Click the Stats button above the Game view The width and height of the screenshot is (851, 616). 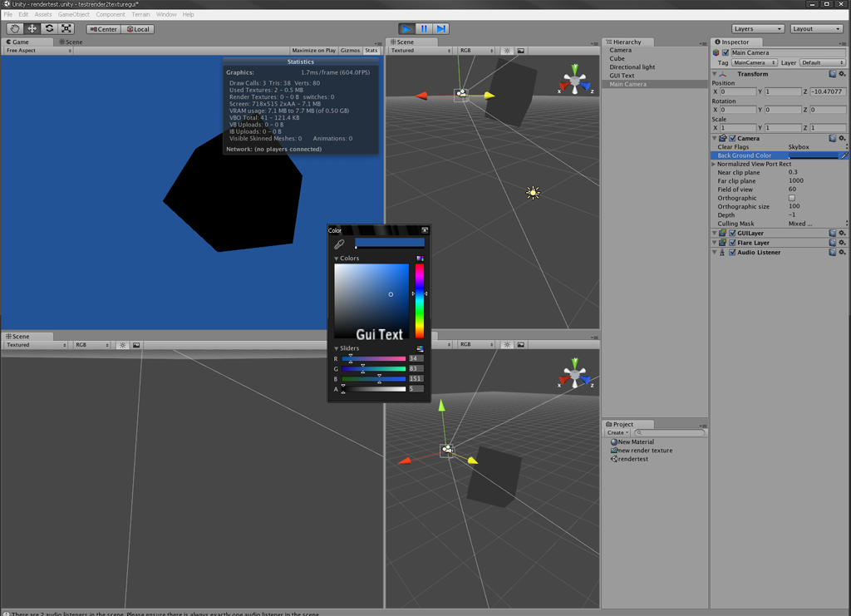(x=371, y=50)
